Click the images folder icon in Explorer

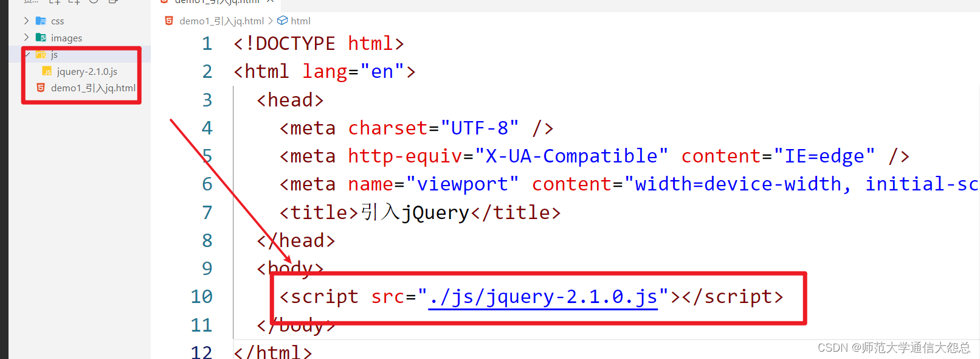point(41,38)
